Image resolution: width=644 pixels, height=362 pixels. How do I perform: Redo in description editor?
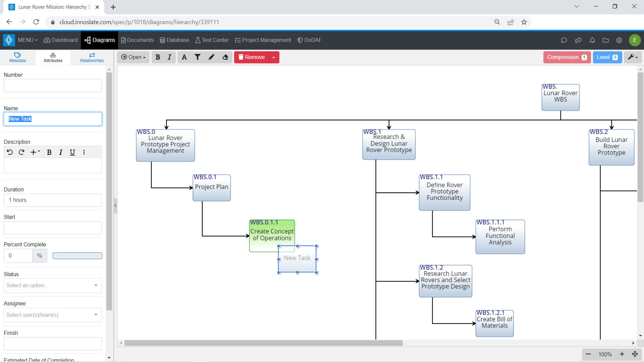pyautogui.click(x=21, y=152)
